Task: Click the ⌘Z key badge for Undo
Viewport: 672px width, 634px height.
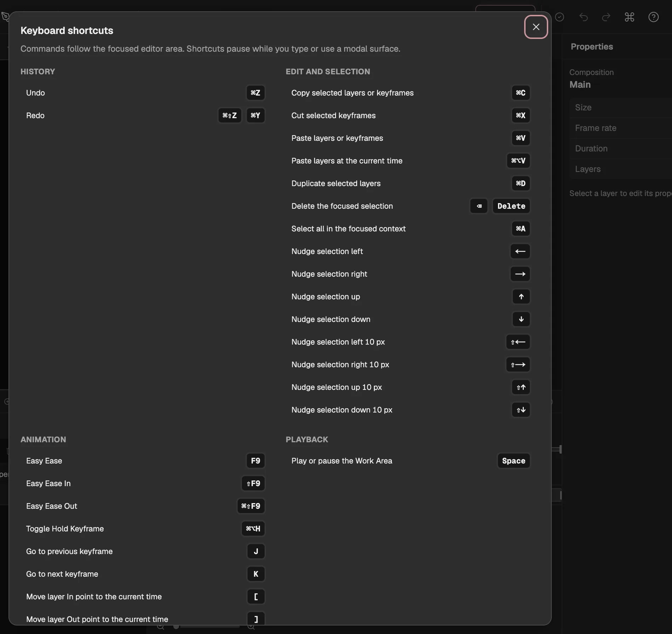Action: tap(255, 93)
